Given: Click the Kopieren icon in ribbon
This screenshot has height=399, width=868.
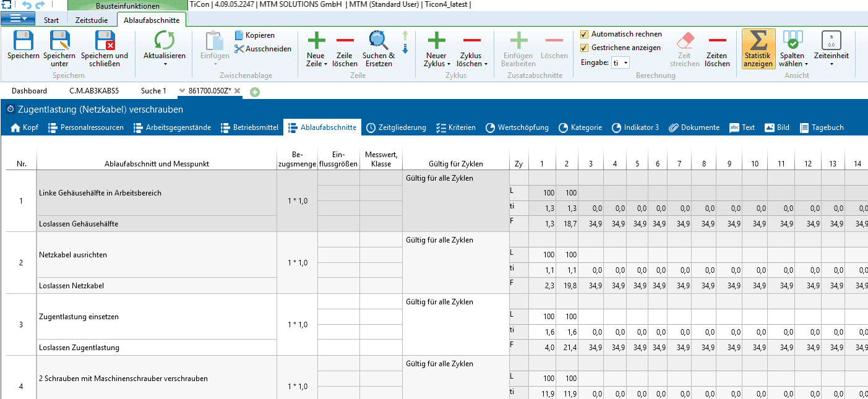Looking at the screenshot, I should (x=239, y=35).
